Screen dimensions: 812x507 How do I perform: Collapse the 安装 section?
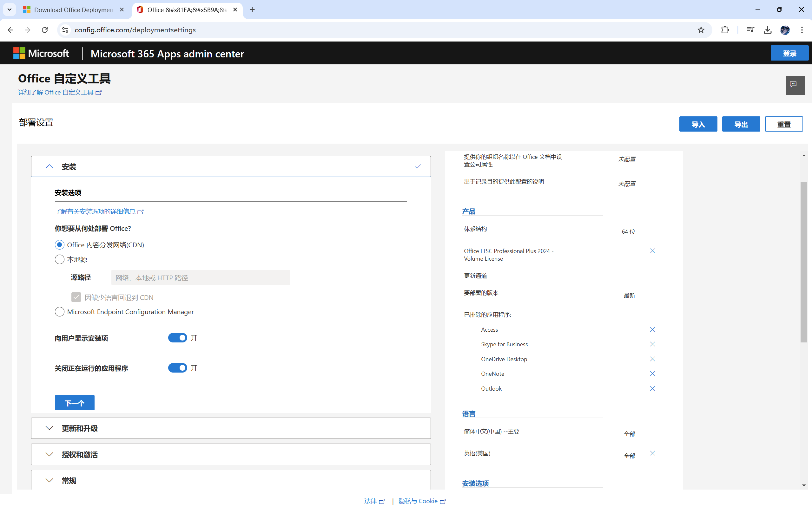pyautogui.click(x=231, y=166)
